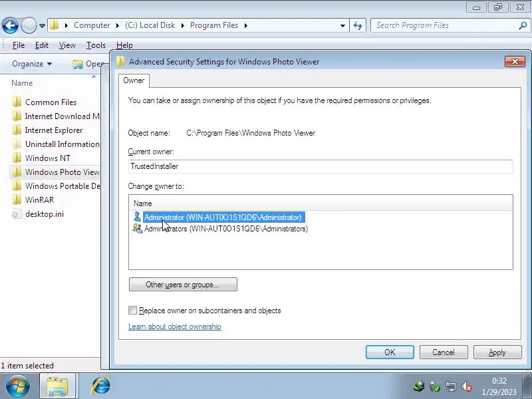Screen dimensions: 532x399
Task: Launch Internet Explorer from the taskbar
Action: click(101, 386)
